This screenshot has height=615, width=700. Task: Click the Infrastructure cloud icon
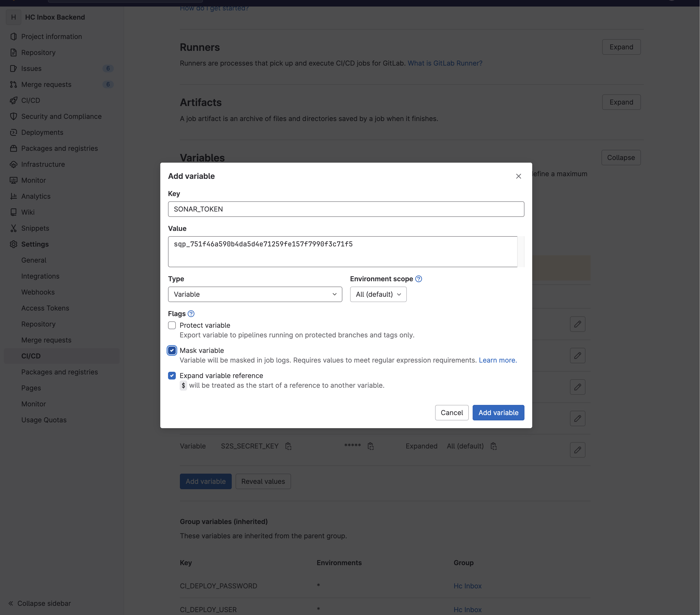pos(13,164)
